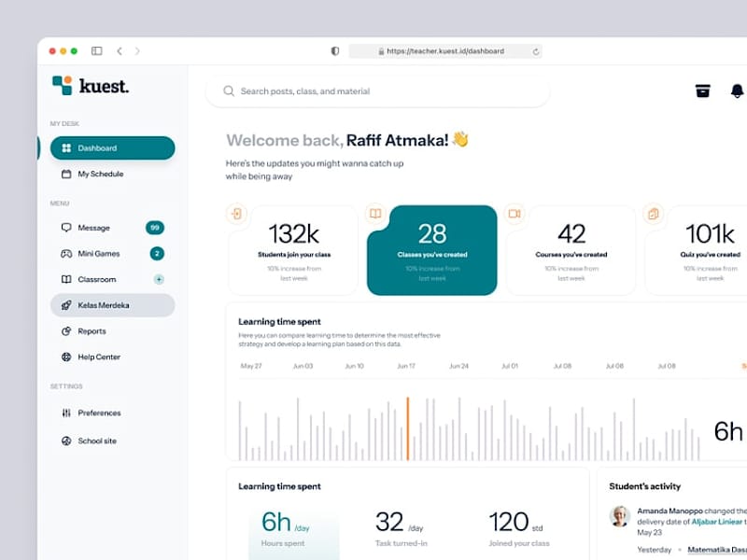Click the 120 joined your class stat
The width and height of the screenshot is (747, 560).
(519, 528)
